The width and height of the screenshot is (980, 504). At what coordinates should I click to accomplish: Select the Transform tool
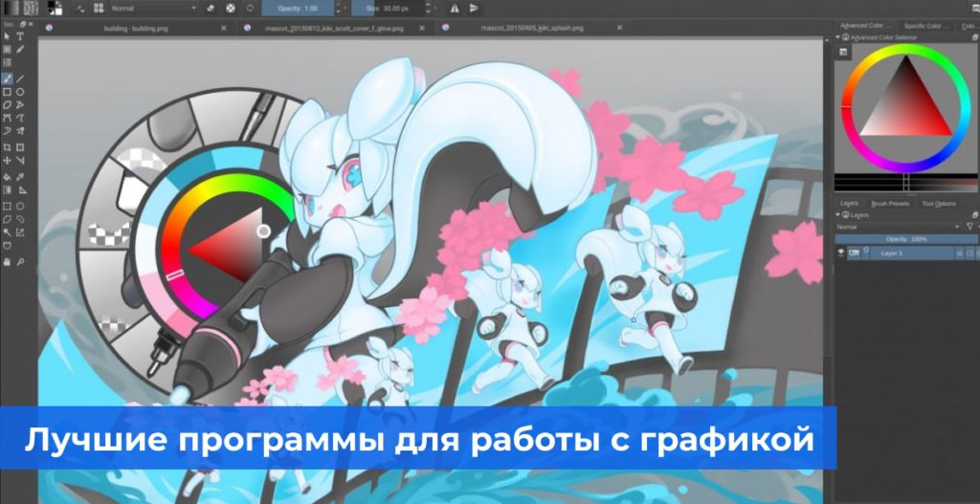(20, 147)
